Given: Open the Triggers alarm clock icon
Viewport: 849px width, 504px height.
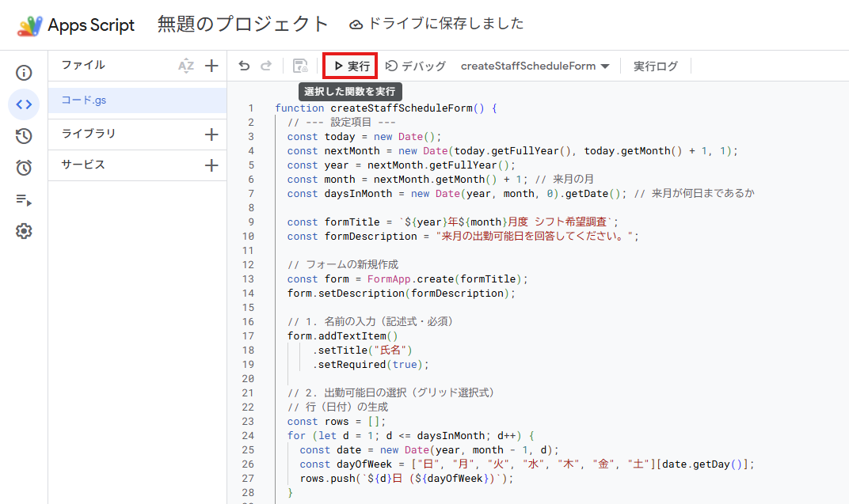Looking at the screenshot, I should pos(24,168).
